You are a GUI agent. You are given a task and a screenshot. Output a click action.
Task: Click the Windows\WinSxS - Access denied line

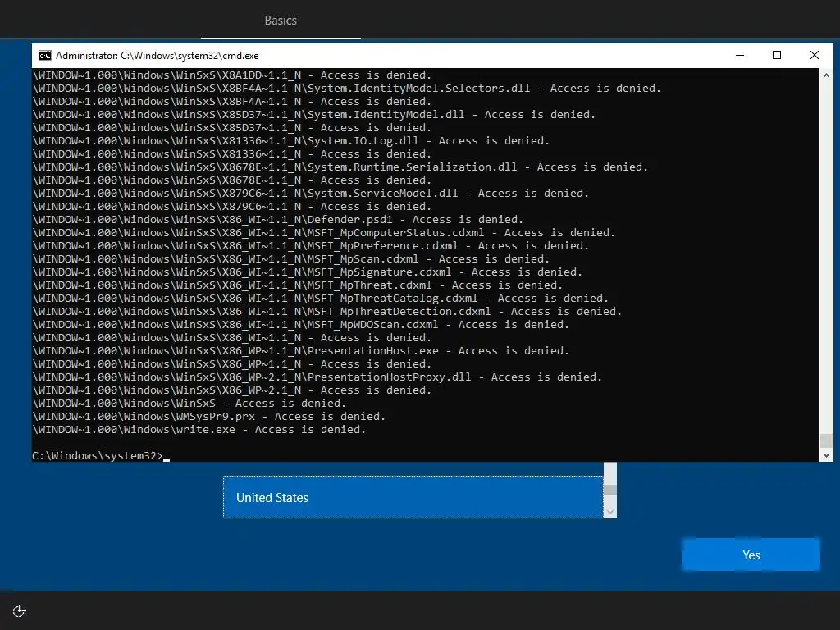189,404
